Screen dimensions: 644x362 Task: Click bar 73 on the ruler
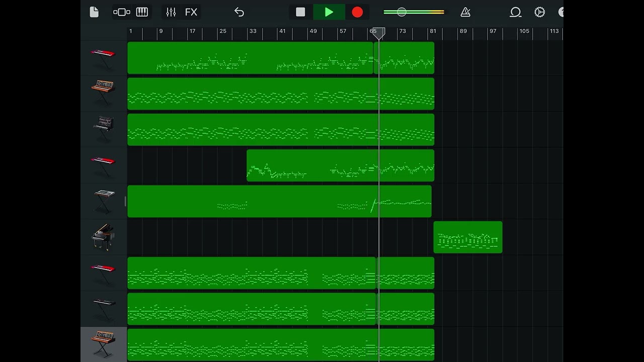coord(403,31)
